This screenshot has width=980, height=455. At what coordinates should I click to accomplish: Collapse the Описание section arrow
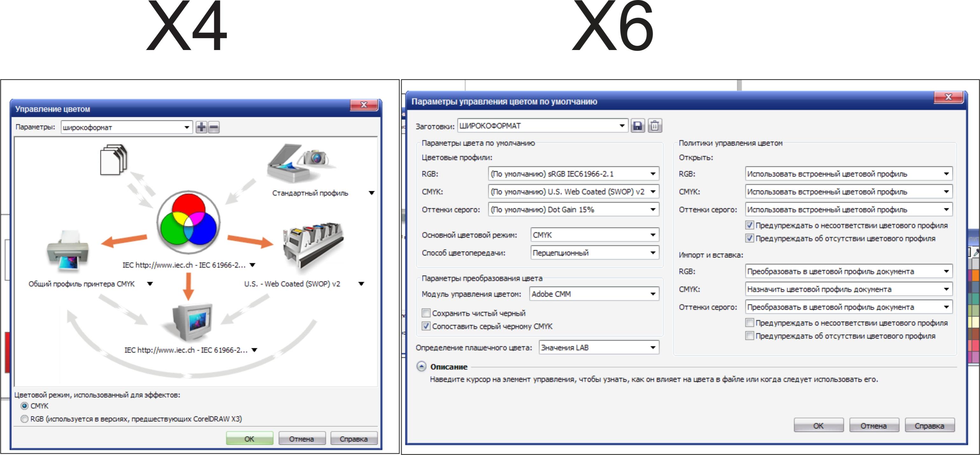click(421, 367)
